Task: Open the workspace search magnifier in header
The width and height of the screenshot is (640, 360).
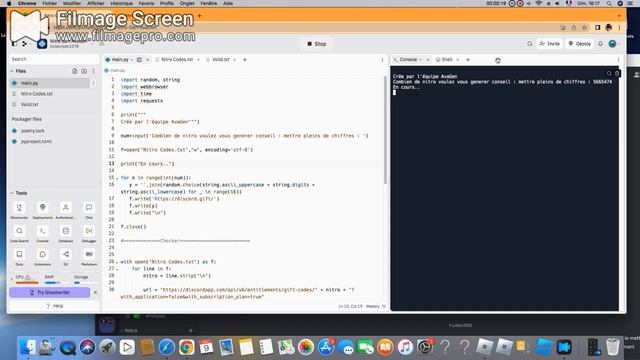Action: [529, 44]
